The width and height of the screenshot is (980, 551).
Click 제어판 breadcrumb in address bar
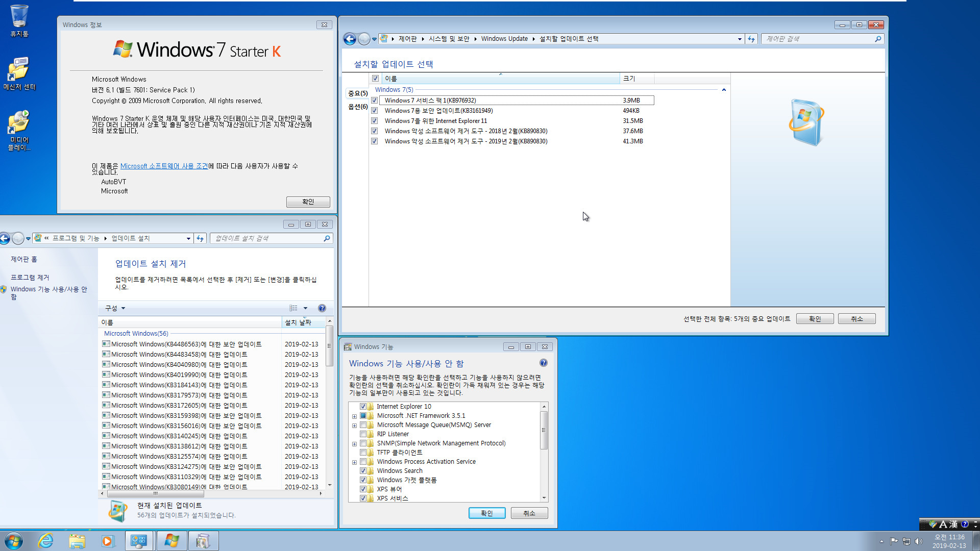(408, 39)
